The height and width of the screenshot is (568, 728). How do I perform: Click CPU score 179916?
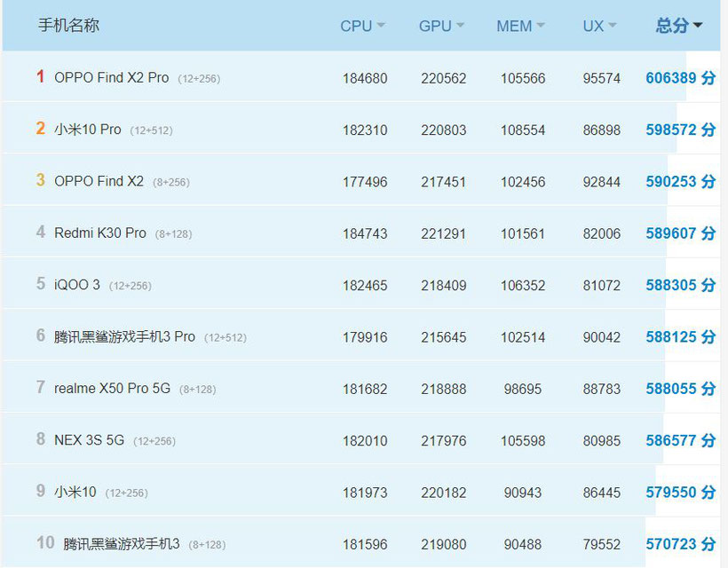[365, 337]
